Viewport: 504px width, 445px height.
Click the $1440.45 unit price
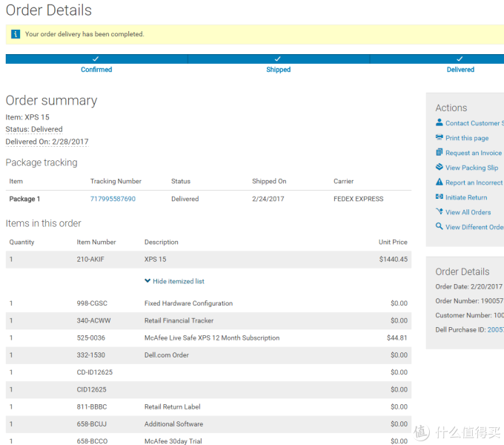(393, 259)
